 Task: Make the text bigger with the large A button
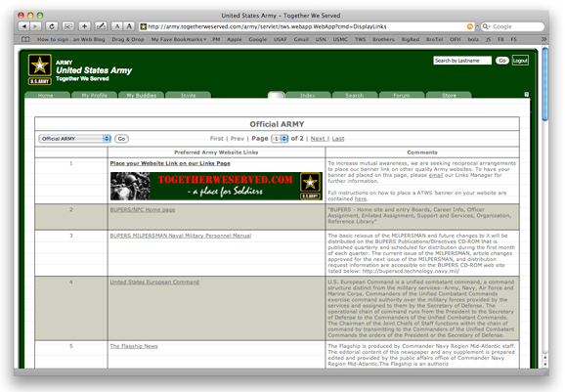[129, 26]
